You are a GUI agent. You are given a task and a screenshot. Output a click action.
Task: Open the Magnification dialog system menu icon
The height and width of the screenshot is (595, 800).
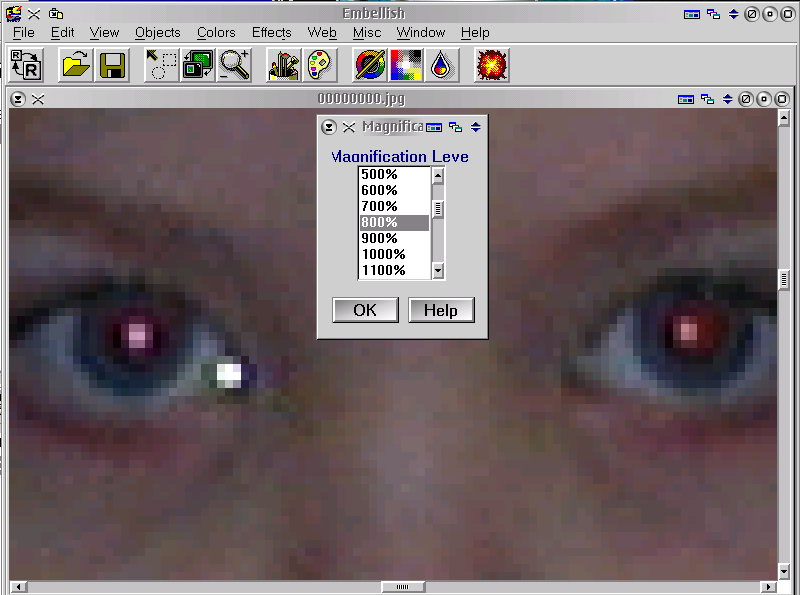(329, 127)
